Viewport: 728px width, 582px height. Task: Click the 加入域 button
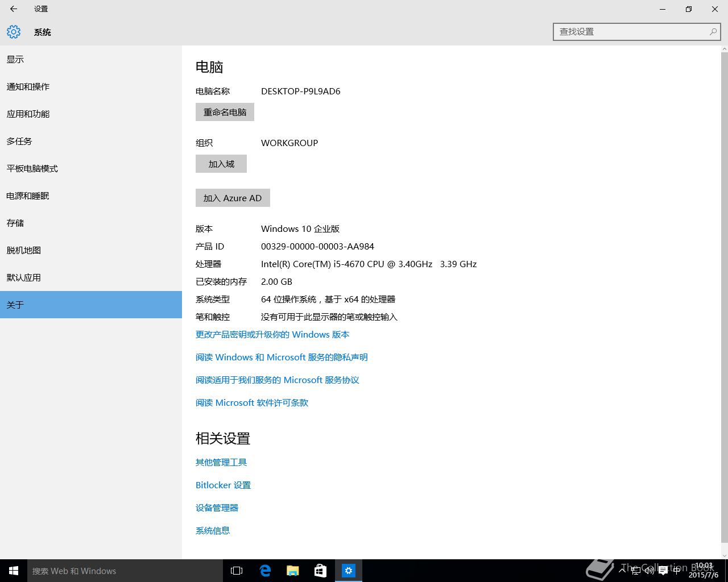pyautogui.click(x=221, y=164)
